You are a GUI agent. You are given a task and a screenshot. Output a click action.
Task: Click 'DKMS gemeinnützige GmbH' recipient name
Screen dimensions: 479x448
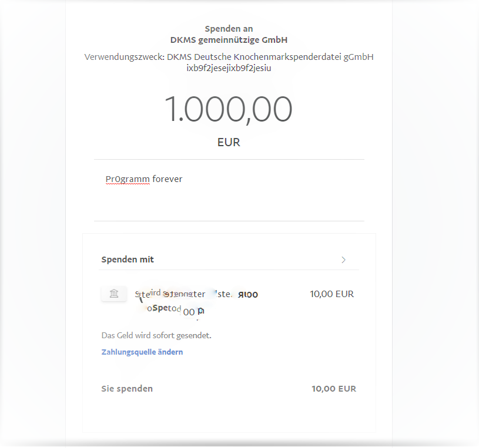click(x=229, y=40)
